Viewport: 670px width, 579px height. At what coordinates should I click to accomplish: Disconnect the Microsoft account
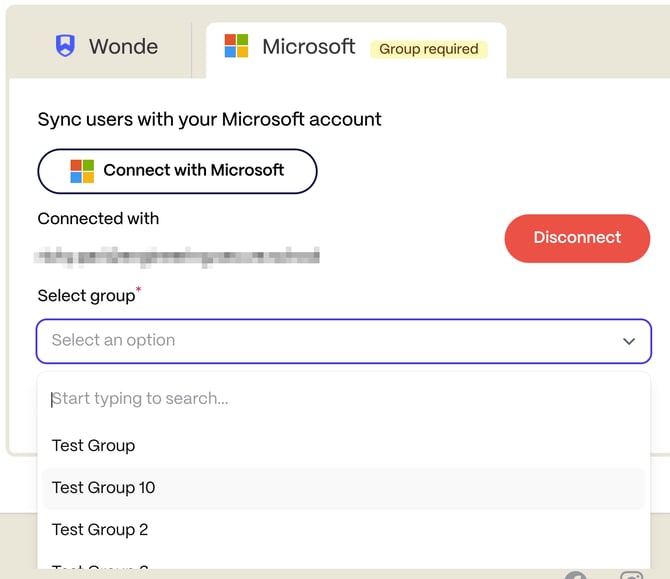(577, 238)
